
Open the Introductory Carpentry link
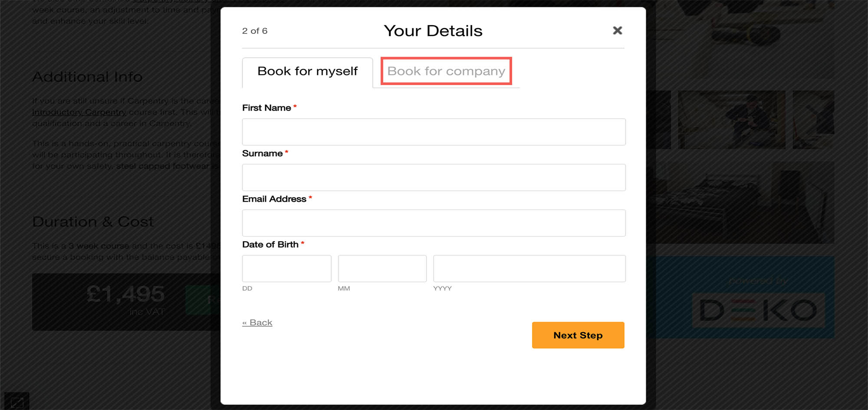click(79, 112)
